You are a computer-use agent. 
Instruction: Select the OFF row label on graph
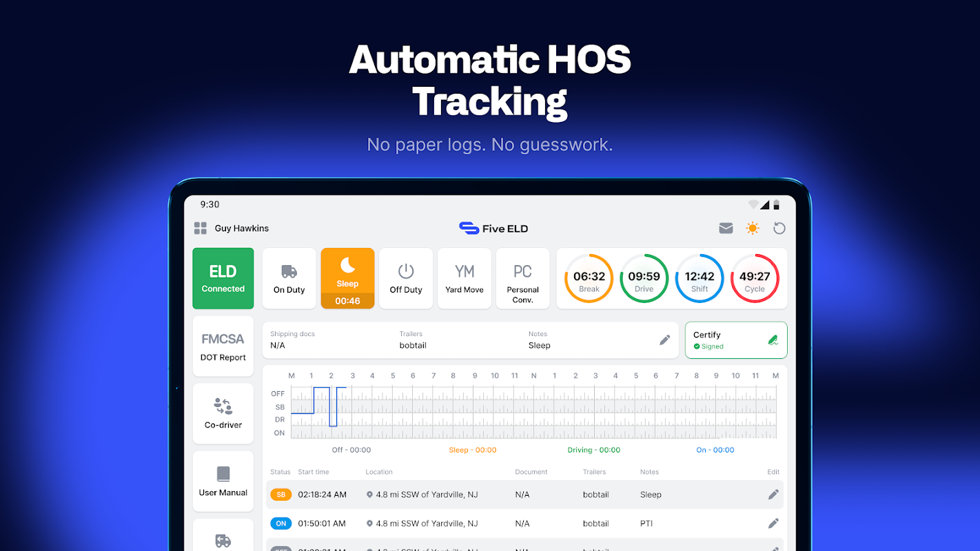point(278,393)
